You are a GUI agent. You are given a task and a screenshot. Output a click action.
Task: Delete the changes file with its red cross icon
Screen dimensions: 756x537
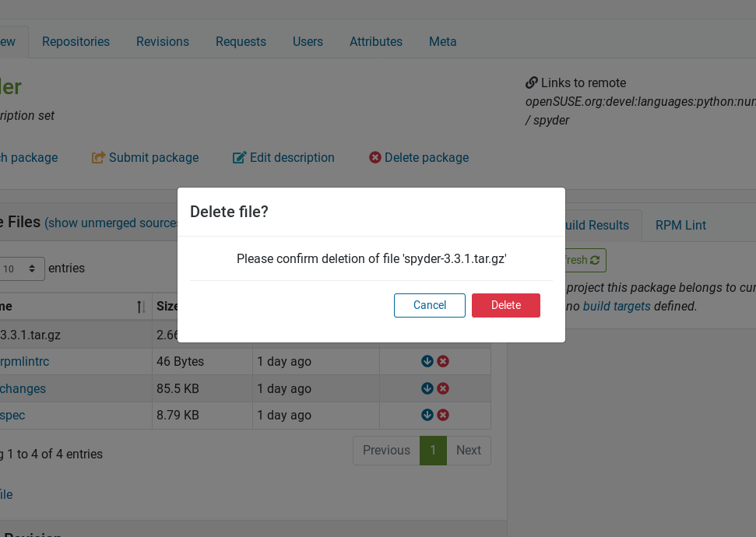pos(443,388)
